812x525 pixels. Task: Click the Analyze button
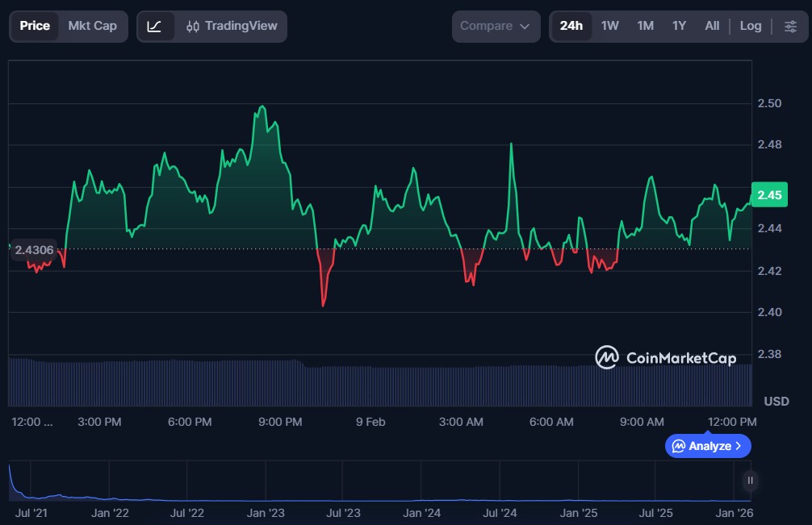click(x=708, y=446)
